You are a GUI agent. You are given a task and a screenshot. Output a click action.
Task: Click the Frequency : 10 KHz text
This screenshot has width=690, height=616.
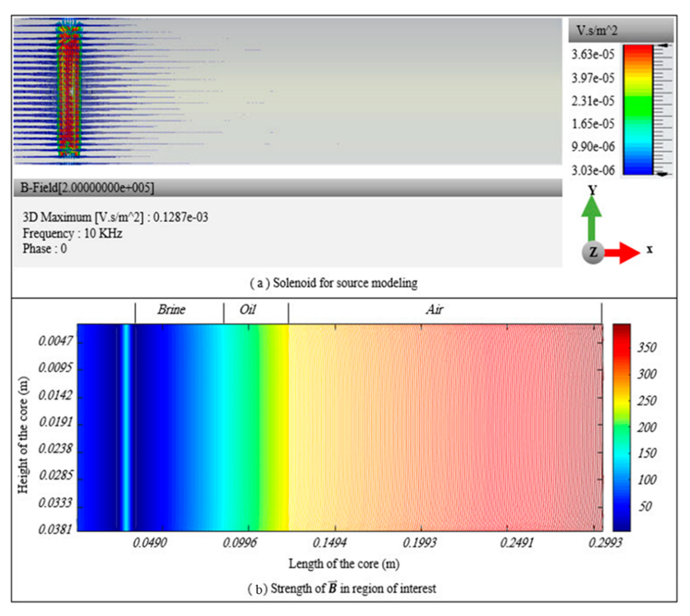pyautogui.click(x=72, y=234)
